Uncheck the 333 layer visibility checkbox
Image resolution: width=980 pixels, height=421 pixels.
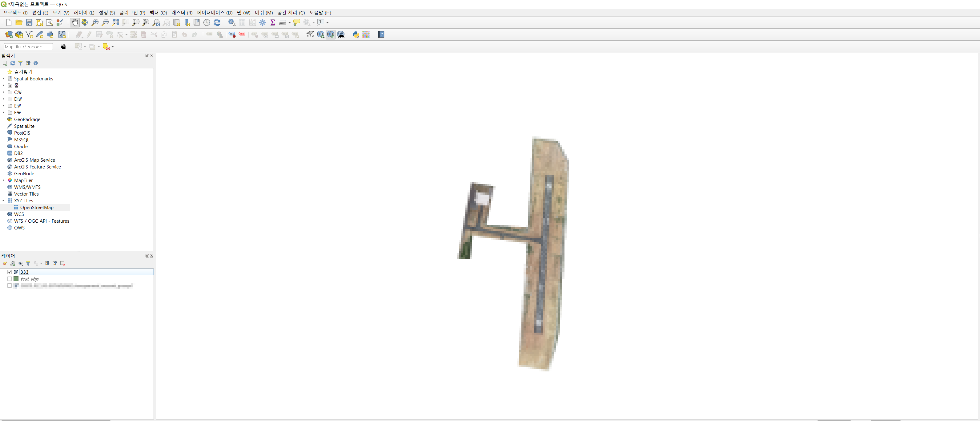tap(10, 272)
